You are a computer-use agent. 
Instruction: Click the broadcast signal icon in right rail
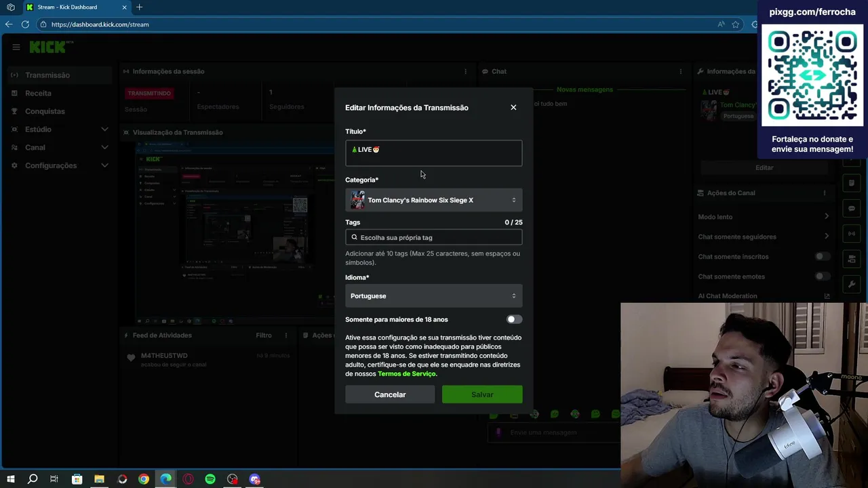click(852, 234)
